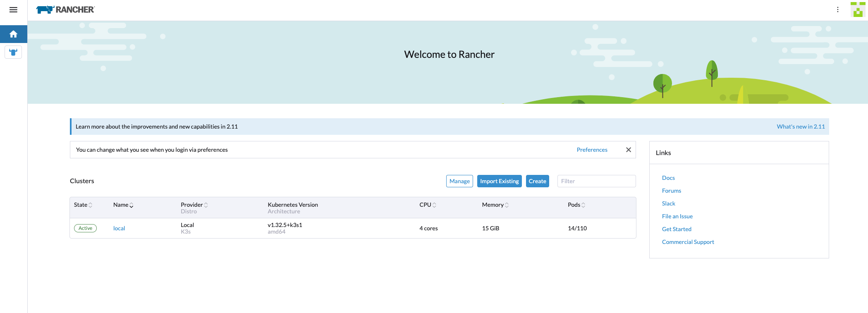Screen dimensions: 868x313
Task: Click the 15 GiB memory value
Action: (x=490, y=228)
